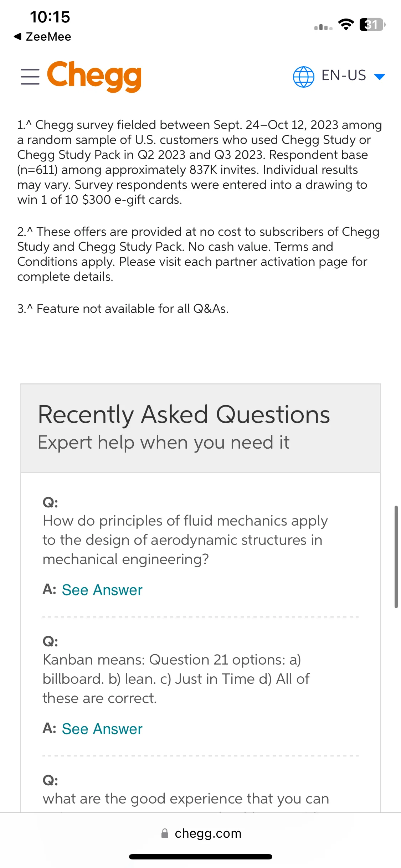Screen dimensions: 401x868
Task: Open See Answer for fluid mechanics question
Action: [102, 590]
